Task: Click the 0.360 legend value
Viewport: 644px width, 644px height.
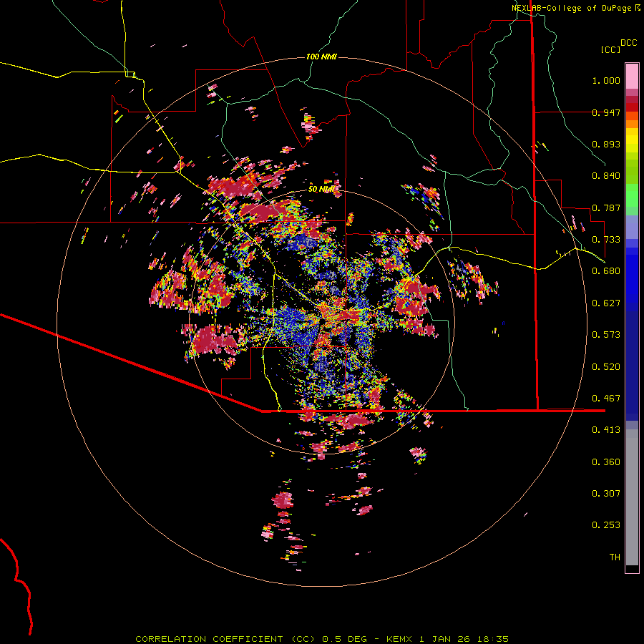Action: click(606, 462)
